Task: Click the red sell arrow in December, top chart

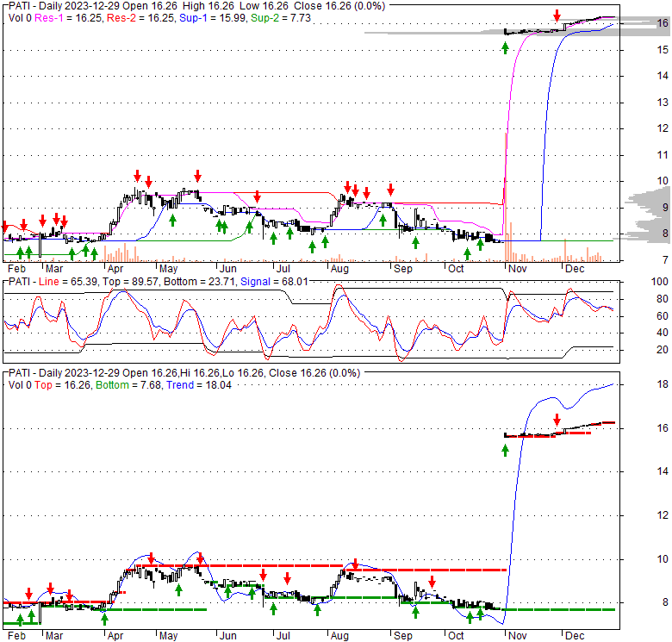Action: [x=557, y=16]
